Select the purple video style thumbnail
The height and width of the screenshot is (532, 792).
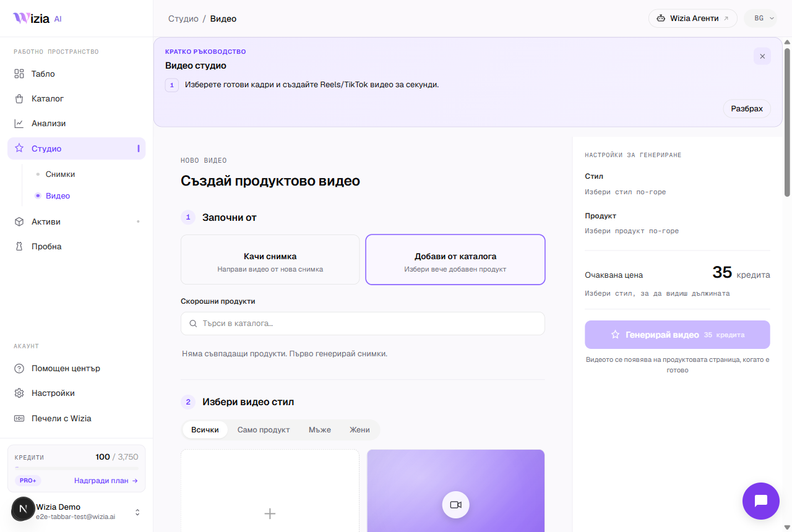tap(456, 491)
